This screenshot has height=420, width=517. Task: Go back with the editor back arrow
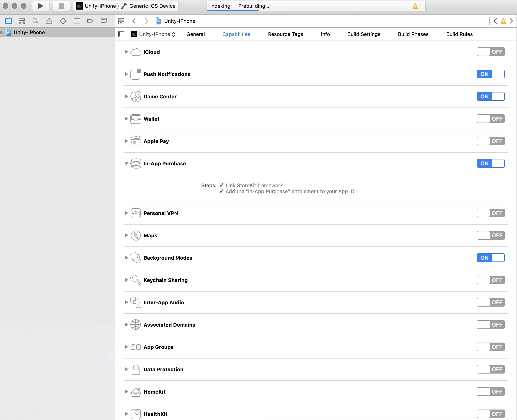134,21
